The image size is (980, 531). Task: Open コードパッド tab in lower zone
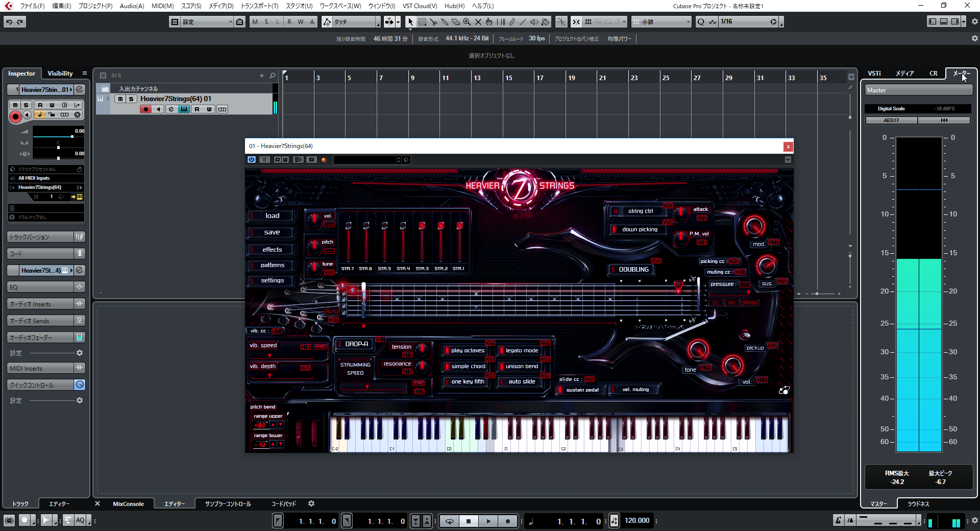click(x=283, y=504)
